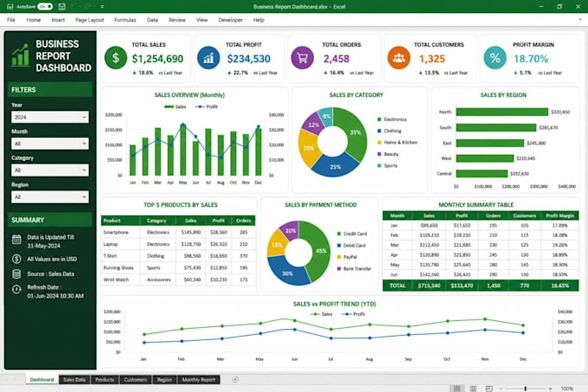This screenshot has width=588, height=392.
Task: Open the Year 2024 filter dropdown
Action: coord(50,117)
